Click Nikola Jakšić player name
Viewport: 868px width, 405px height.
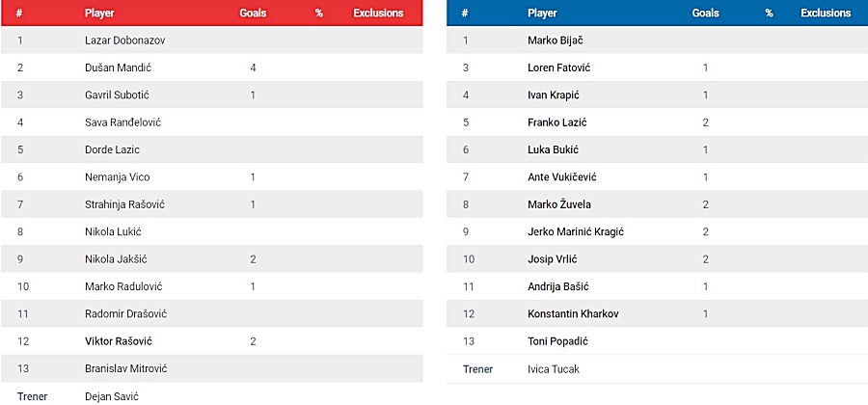[116, 259]
